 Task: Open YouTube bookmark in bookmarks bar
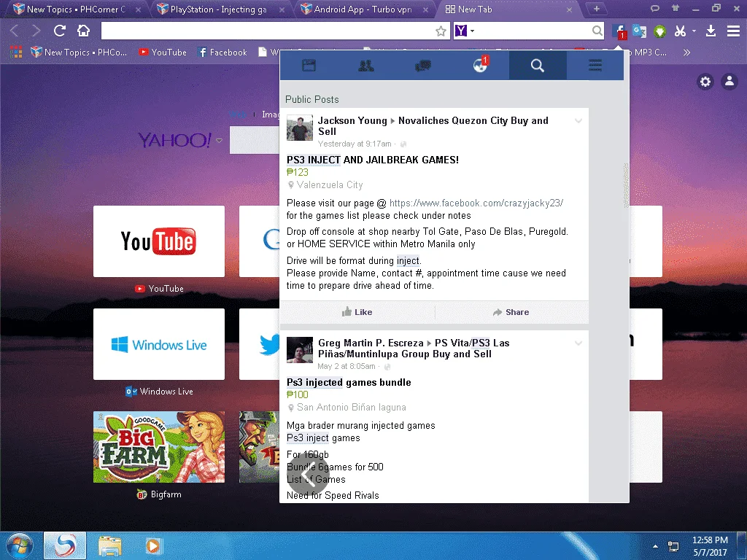(x=163, y=52)
